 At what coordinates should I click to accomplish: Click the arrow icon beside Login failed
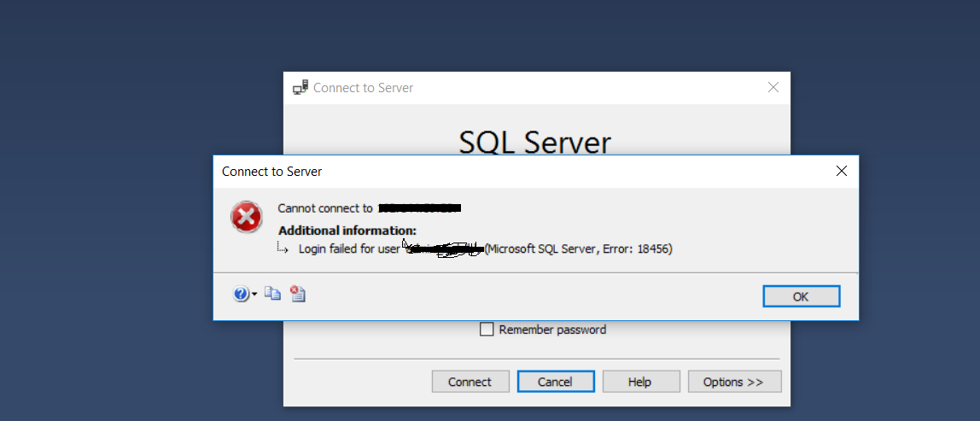pyautogui.click(x=284, y=249)
